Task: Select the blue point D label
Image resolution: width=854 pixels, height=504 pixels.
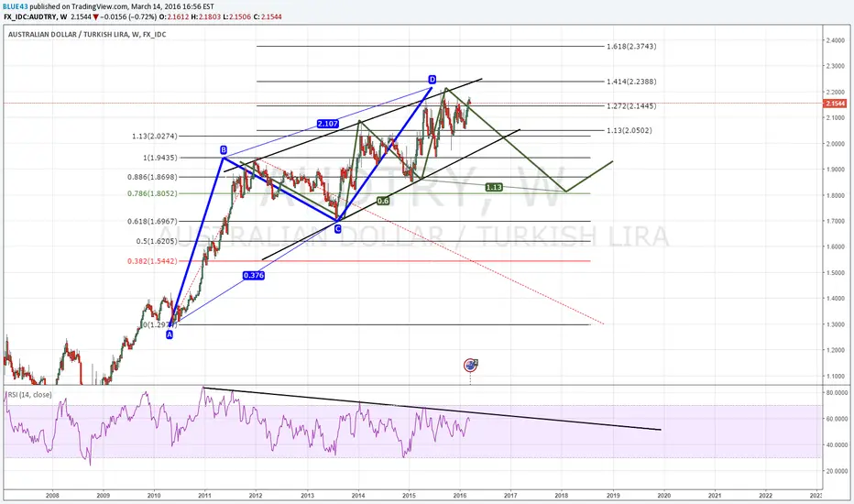Action: coord(432,80)
